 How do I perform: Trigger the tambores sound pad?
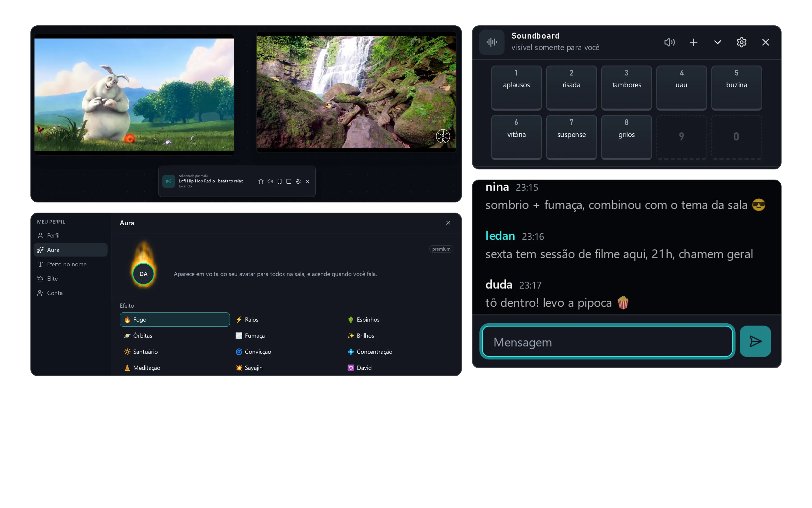[627, 88]
